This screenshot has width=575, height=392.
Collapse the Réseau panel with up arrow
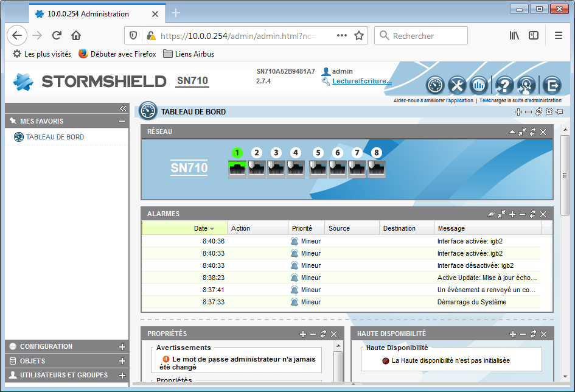point(512,131)
